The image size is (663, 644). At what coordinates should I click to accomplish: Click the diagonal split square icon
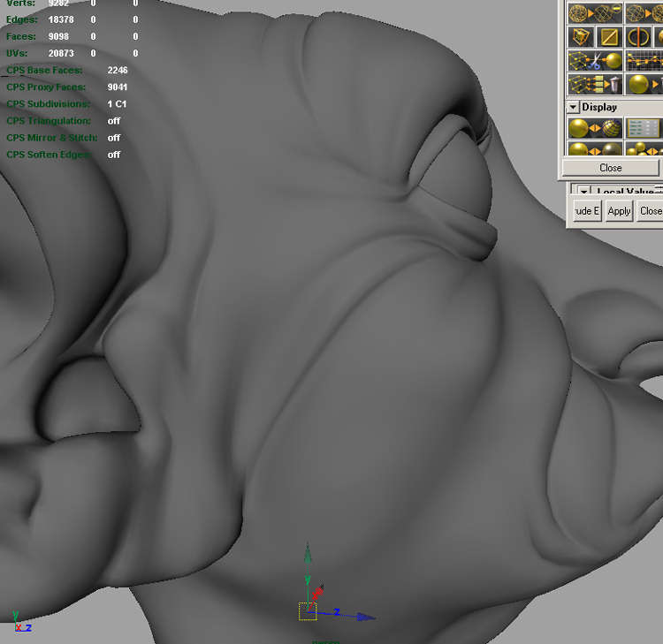click(x=609, y=37)
